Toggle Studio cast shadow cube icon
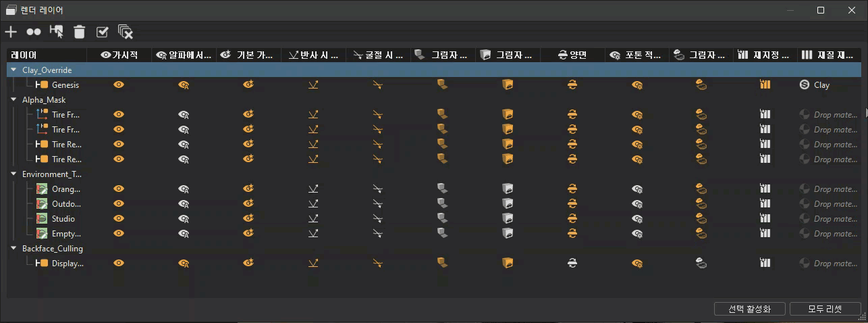Screen dimensions: 868x323 click(x=442, y=218)
